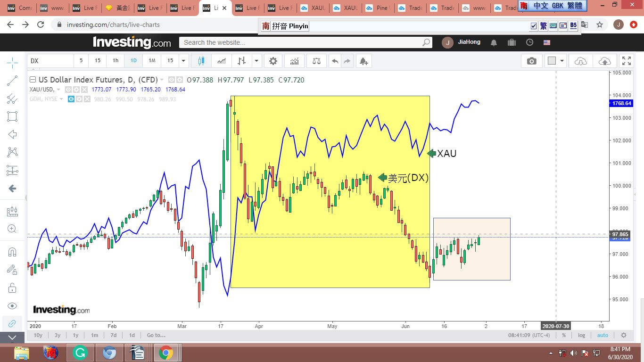
Task: Open the XAU/USD series dropdown arrow
Action: 58,90
